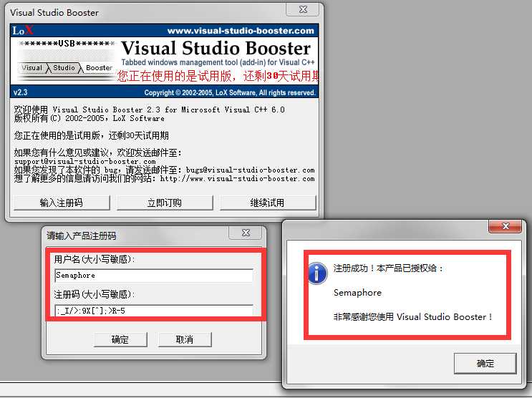Click the Visual Studio Booster banner title
Screen dimensions: 532x398
[216, 48]
